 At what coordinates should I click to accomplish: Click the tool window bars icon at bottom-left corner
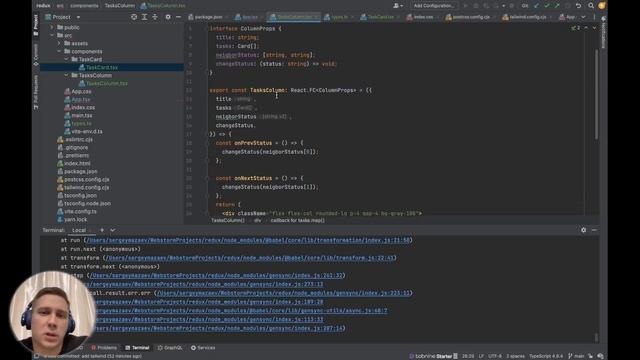click(36, 356)
